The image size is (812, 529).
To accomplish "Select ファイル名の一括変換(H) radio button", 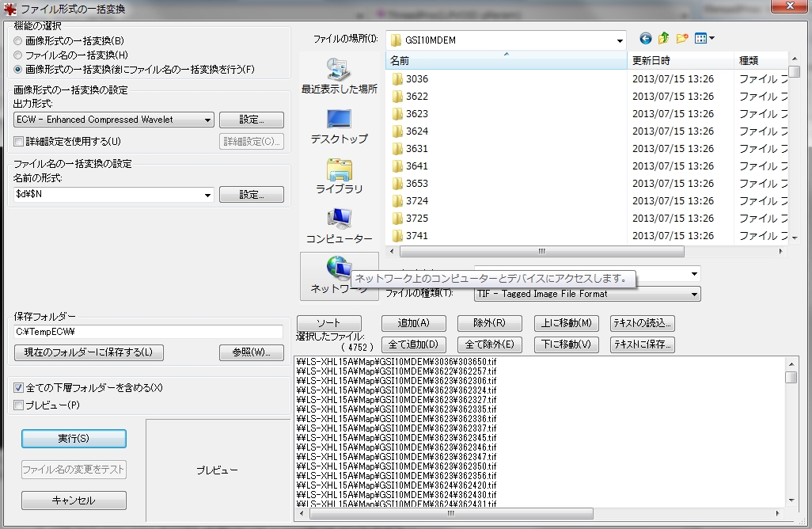I will point(18,55).
